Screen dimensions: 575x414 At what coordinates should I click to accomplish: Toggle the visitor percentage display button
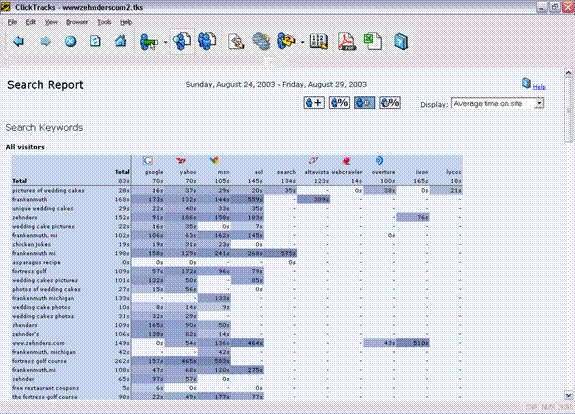pyautogui.click(x=339, y=103)
